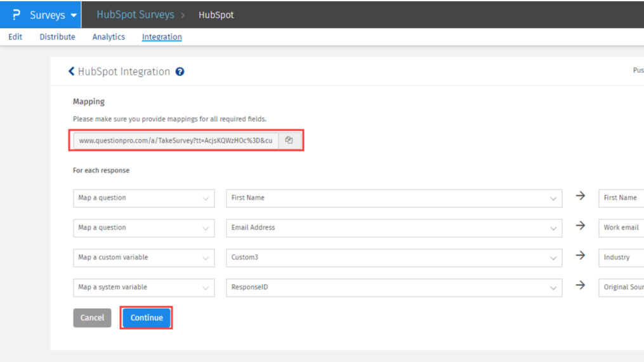The height and width of the screenshot is (362, 644).
Task: Click the 'For each response' label
Action: [101, 171]
